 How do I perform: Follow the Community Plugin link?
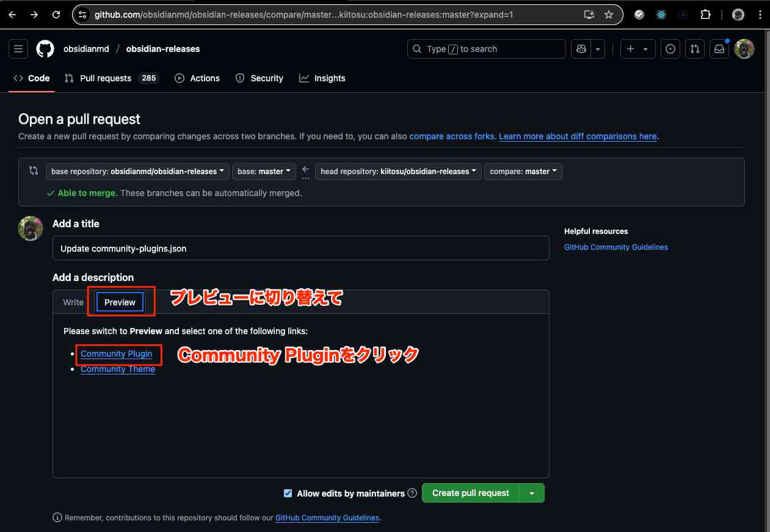(x=116, y=354)
